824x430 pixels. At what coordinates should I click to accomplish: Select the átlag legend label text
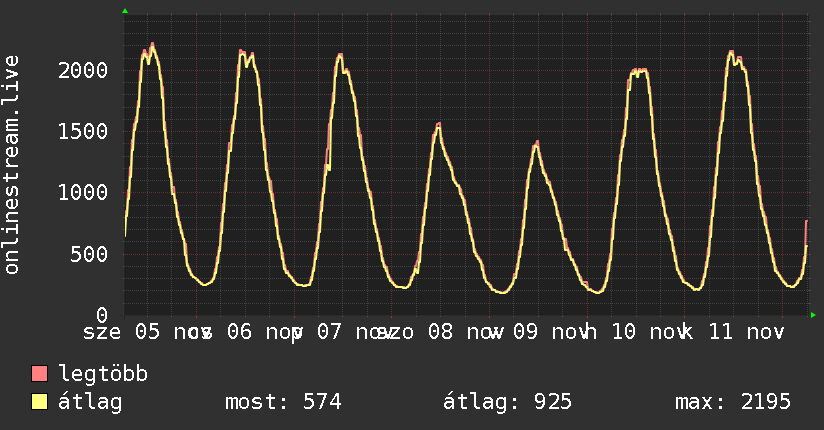tap(90, 402)
